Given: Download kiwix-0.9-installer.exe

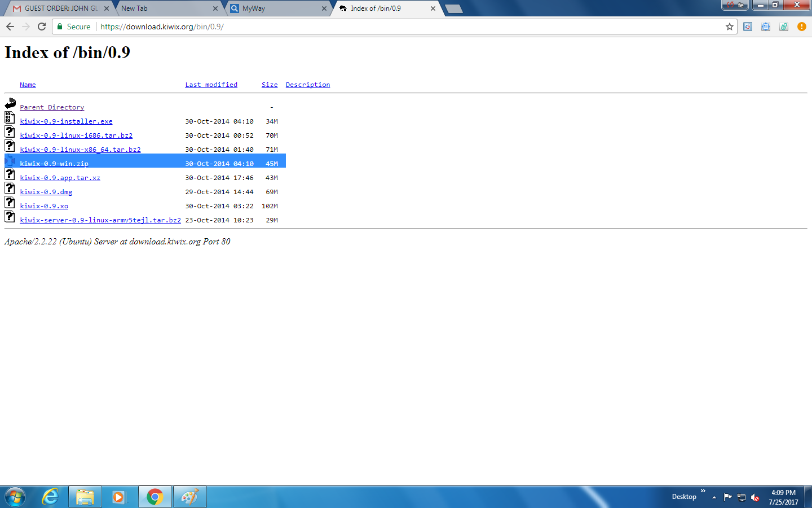Looking at the screenshot, I should click(x=66, y=121).
